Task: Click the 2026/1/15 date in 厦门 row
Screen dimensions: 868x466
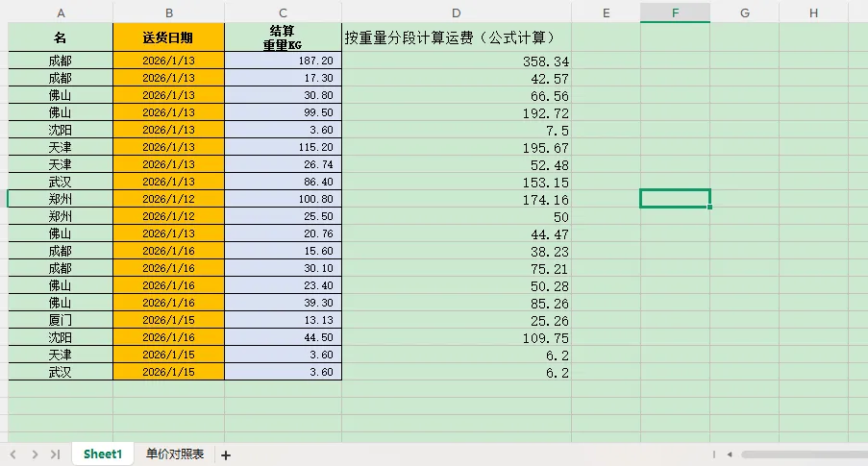Action: [169, 320]
